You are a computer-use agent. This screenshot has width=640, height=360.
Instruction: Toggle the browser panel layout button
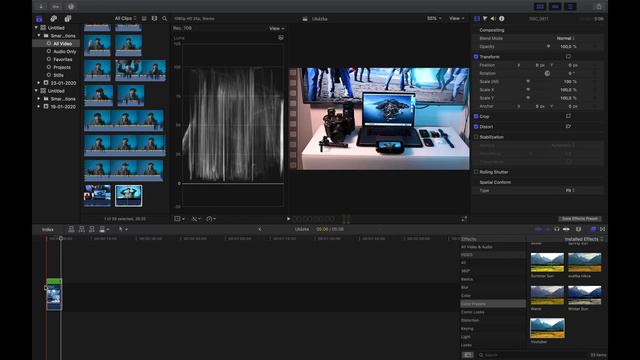click(540, 7)
